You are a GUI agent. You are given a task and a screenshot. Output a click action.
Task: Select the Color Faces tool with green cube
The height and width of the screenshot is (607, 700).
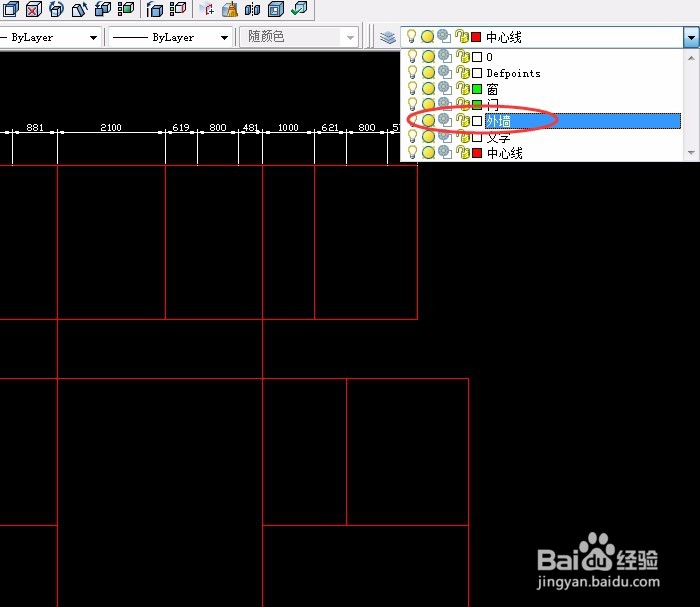click(126, 8)
